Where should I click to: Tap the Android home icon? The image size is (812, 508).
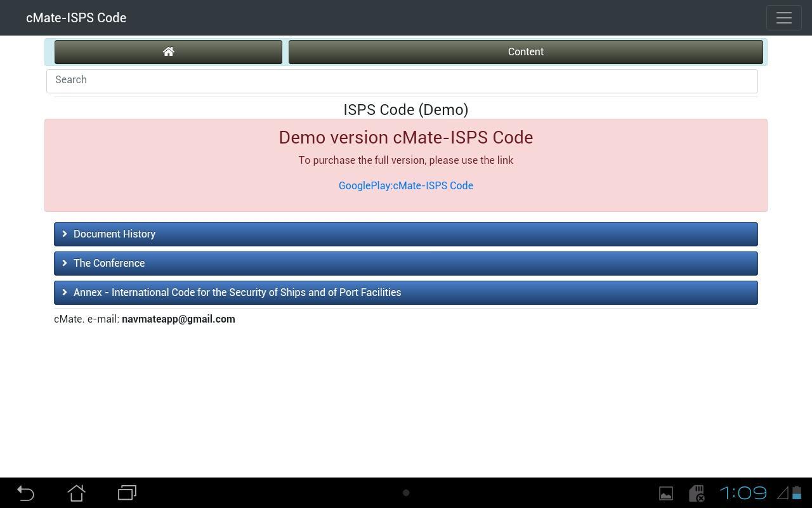pos(76,493)
